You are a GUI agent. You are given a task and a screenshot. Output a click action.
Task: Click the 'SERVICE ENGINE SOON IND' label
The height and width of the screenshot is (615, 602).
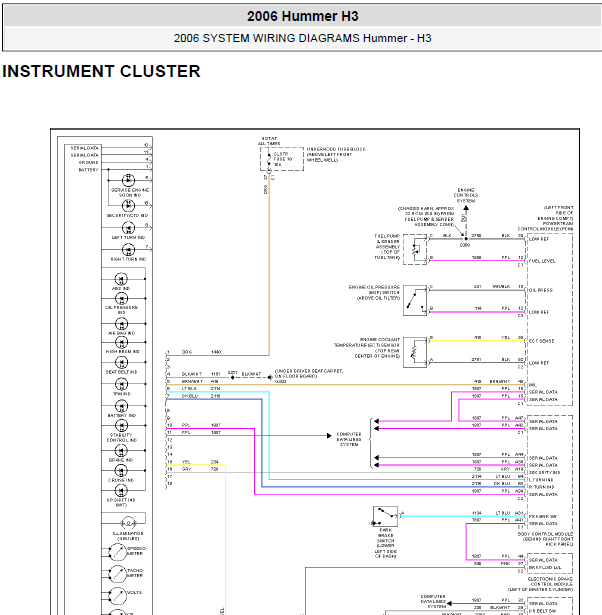pyautogui.click(x=130, y=192)
